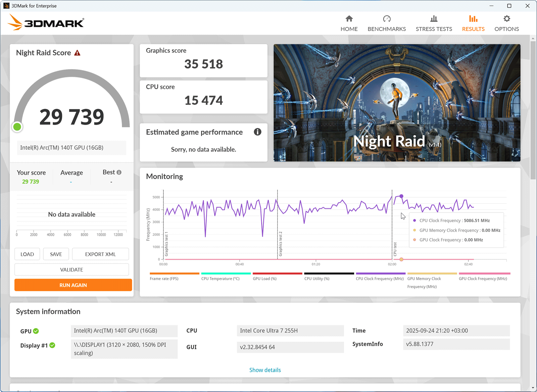Click the green checkmark next to Display #1
This screenshot has height=392, width=537.
(52, 345)
